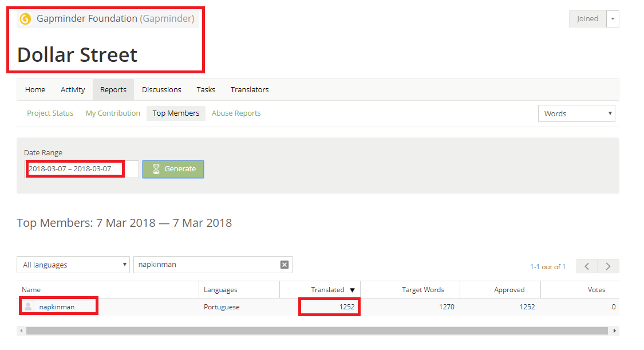Go to next page of results

click(x=609, y=266)
